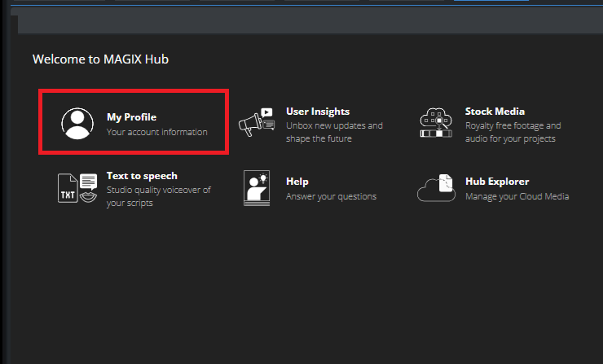Click the Stock Media cloud filmstrip icon
The image size is (603, 364).
(436, 124)
